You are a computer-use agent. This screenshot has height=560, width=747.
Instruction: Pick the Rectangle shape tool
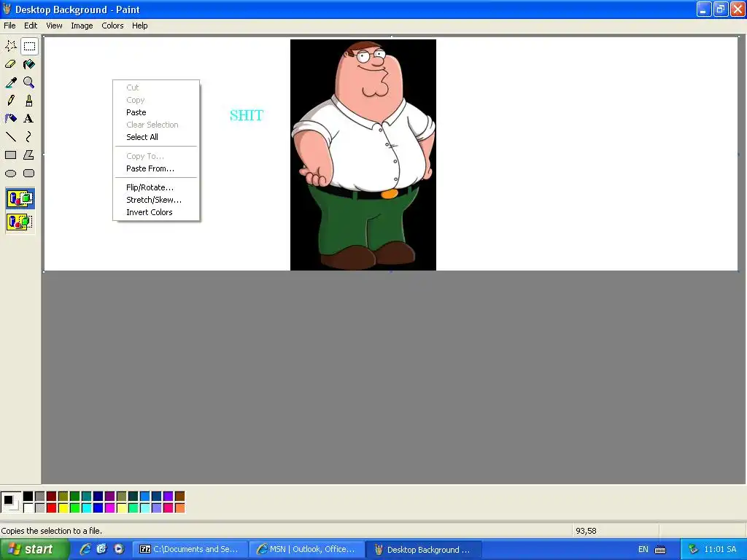pyautogui.click(x=10, y=155)
